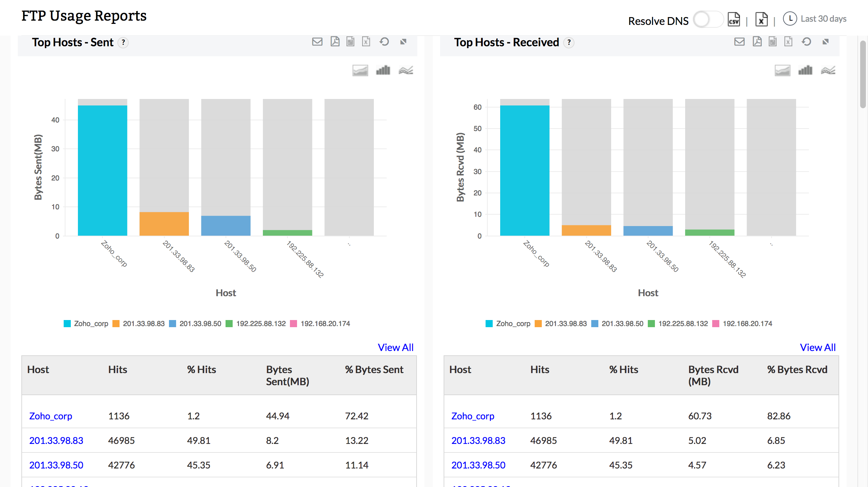868x487 pixels.
Task: Open help for Top Hosts - Received
Action: (569, 43)
